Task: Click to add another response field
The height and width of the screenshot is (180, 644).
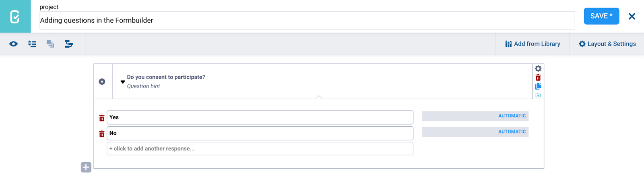Action: [260, 149]
